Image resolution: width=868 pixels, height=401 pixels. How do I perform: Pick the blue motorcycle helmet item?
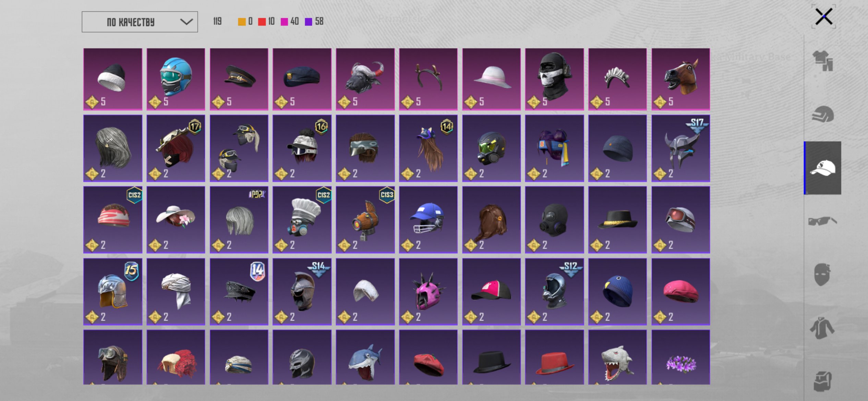click(x=176, y=79)
